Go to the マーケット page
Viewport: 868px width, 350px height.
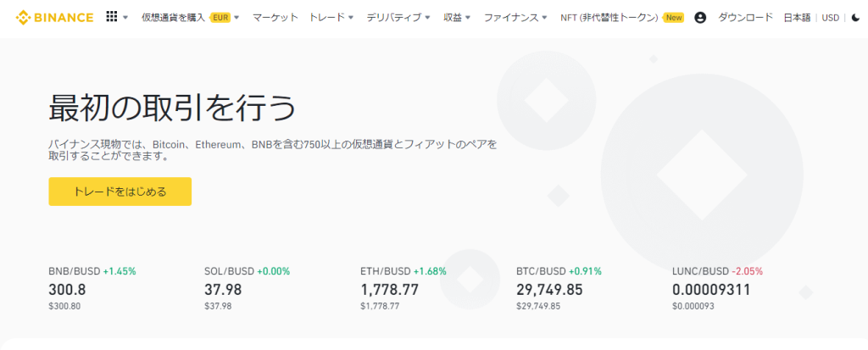275,17
